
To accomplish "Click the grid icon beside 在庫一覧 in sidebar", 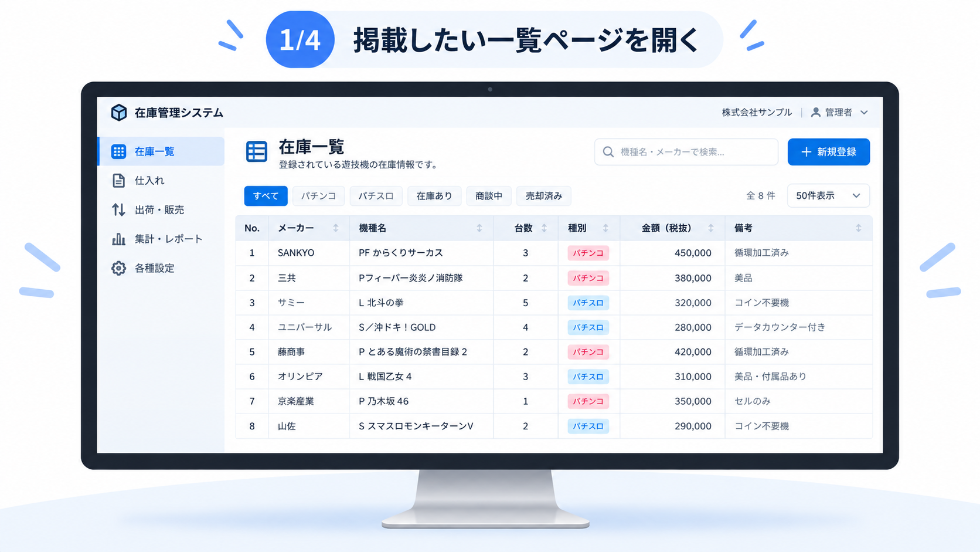I will click(118, 151).
